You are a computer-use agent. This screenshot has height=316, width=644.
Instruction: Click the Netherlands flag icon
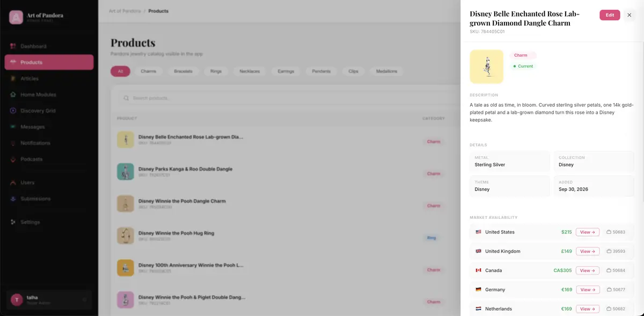(x=478, y=309)
